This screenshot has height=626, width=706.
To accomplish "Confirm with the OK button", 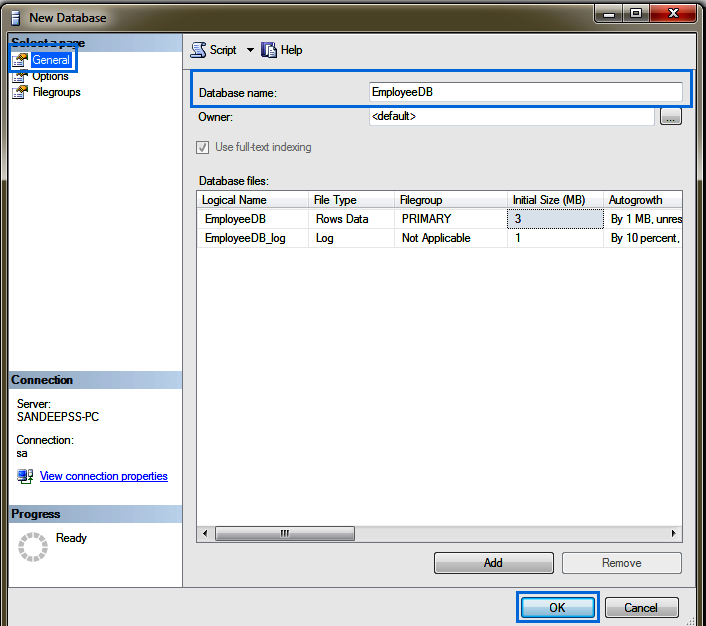I will (557, 608).
